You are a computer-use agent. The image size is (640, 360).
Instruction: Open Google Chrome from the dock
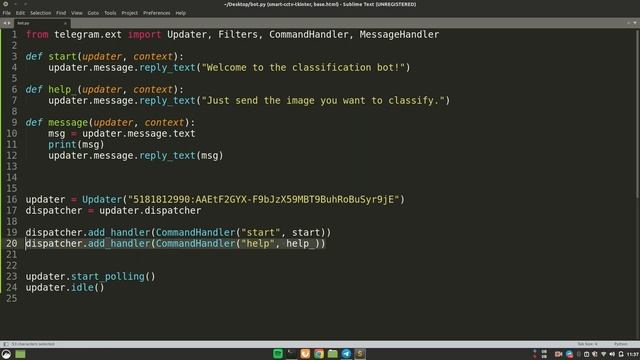(x=319, y=354)
